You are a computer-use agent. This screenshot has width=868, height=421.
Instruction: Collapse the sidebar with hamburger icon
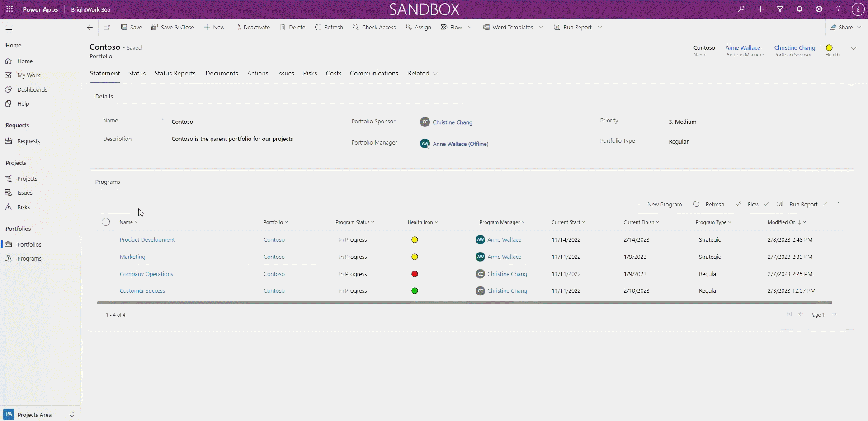coord(9,28)
